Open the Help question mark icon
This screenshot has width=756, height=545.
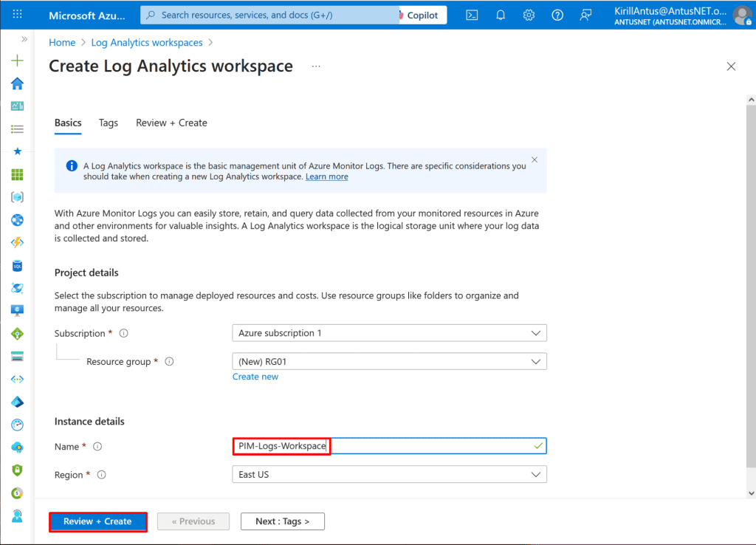[557, 15]
